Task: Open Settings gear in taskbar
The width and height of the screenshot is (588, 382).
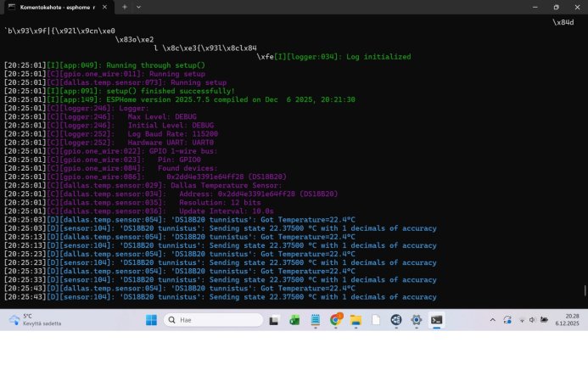Action: click(416, 320)
